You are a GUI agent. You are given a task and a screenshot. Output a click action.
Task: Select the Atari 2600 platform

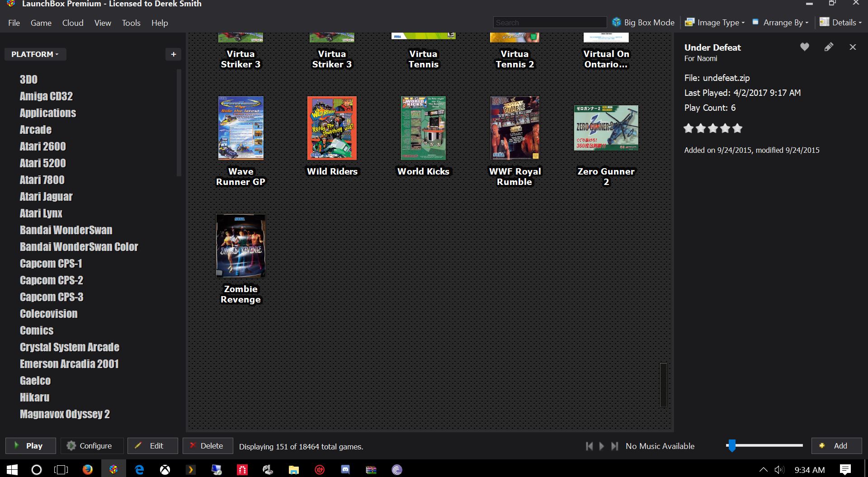pos(43,146)
